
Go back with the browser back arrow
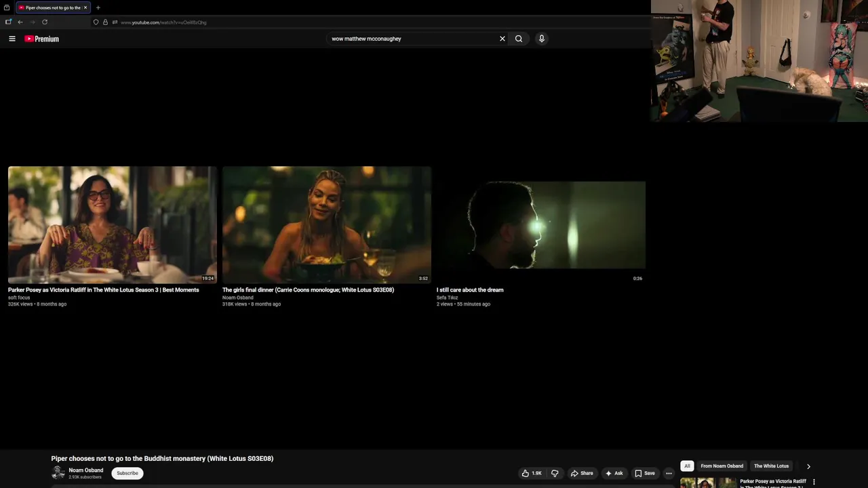pos(20,22)
